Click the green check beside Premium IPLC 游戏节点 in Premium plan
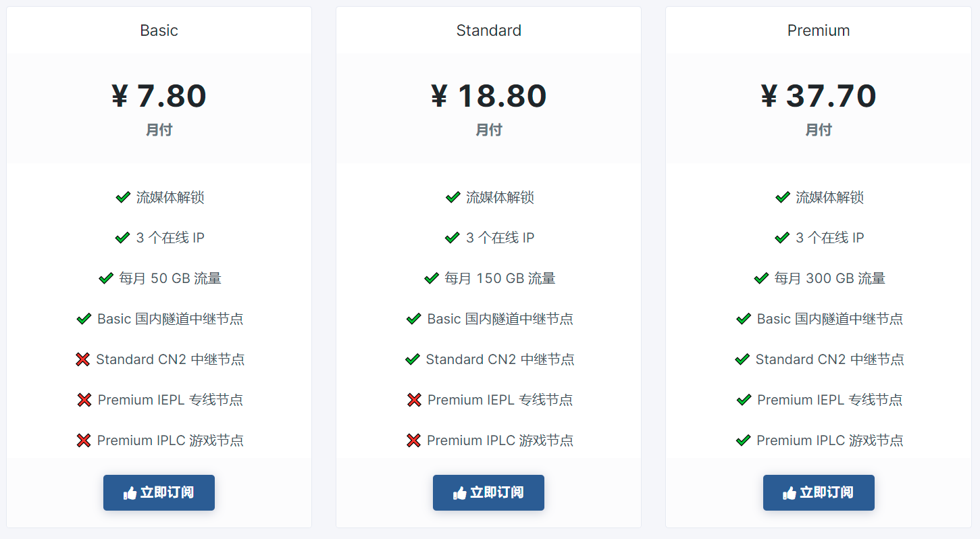The image size is (980, 539). (x=744, y=440)
